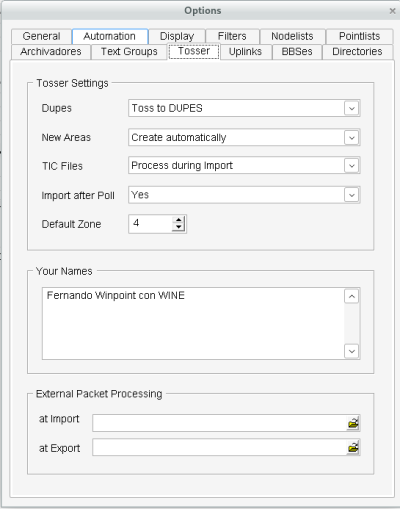The width and height of the screenshot is (400, 509).
Task: Open the Nodelists tab
Action: pyautogui.click(x=292, y=36)
